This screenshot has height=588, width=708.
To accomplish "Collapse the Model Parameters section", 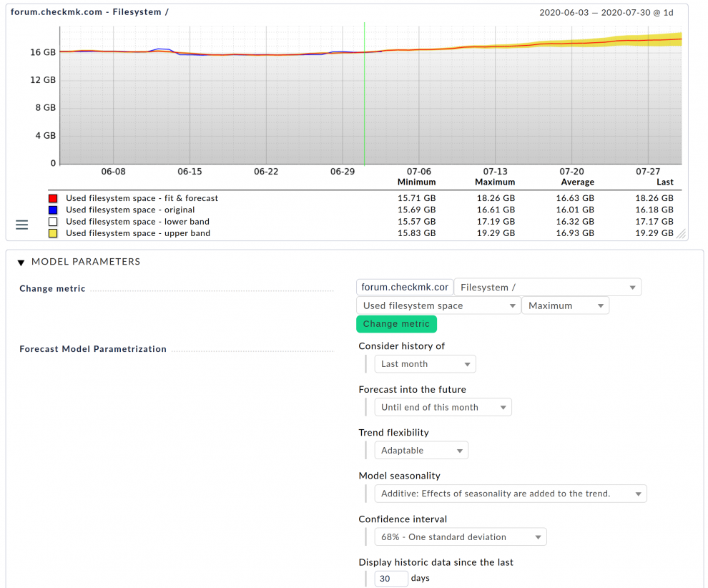I will coord(21,263).
